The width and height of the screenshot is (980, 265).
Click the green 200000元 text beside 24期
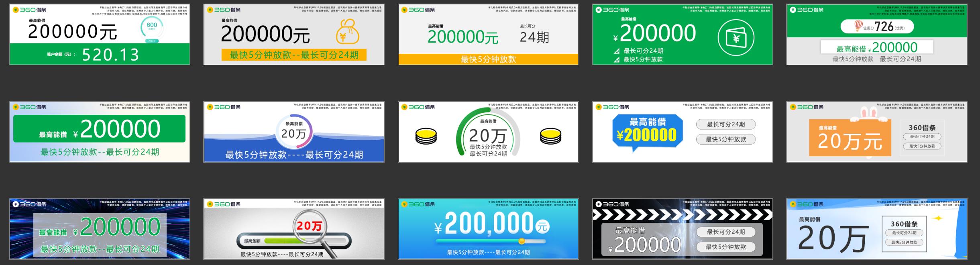click(463, 37)
